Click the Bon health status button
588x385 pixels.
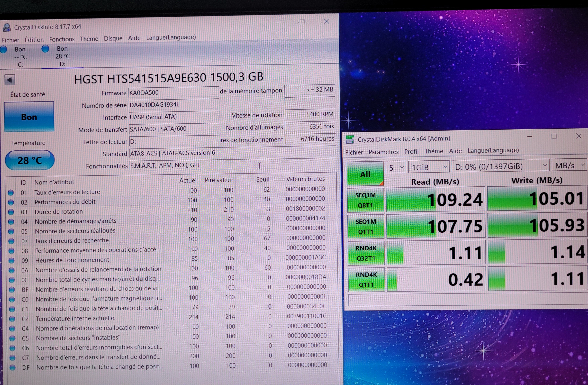[29, 117]
